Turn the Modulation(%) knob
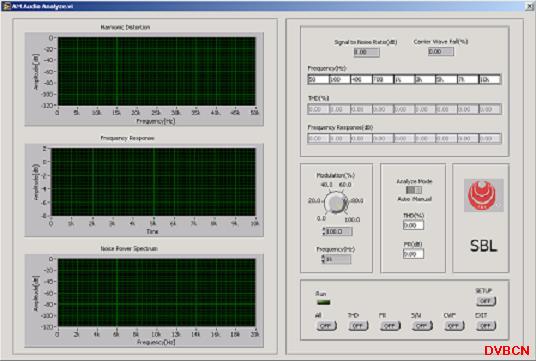The width and height of the screenshot is (536, 361). pyautogui.click(x=335, y=202)
